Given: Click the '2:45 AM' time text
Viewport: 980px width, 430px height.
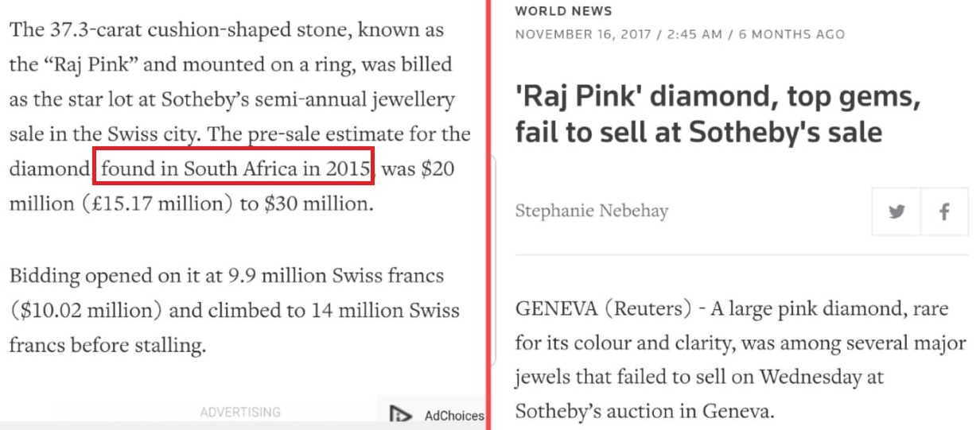Looking at the screenshot, I should 697,34.
